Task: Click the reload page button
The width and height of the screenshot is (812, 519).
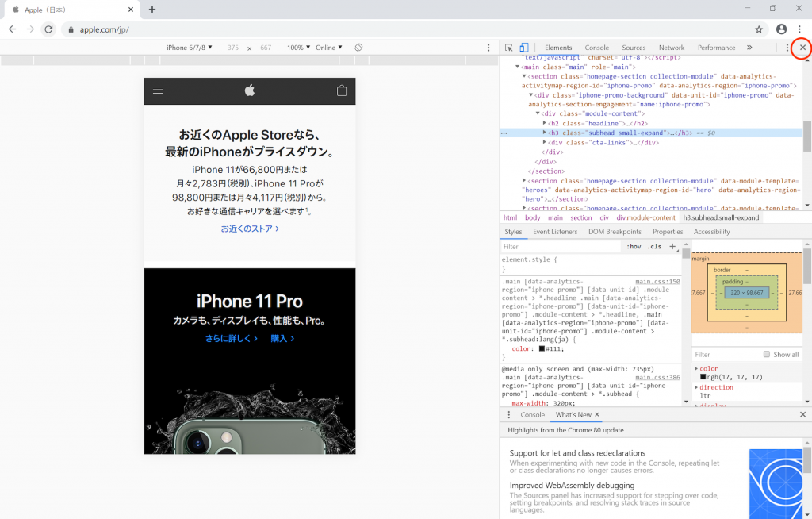Action: click(48, 29)
